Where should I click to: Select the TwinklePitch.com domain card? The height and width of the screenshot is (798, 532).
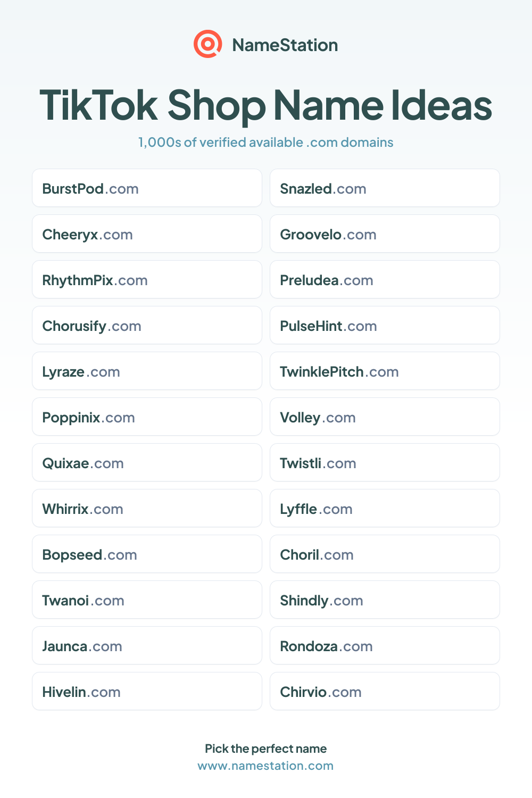tap(385, 371)
